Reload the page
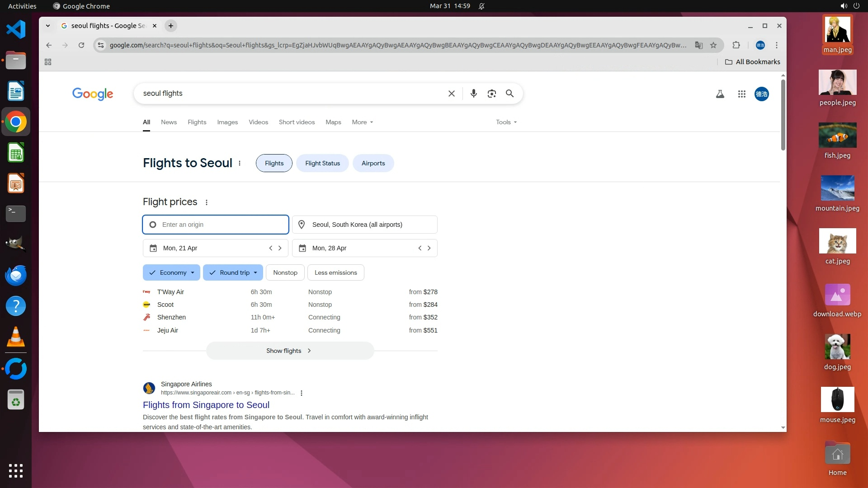The width and height of the screenshot is (868, 488). (81, 45)
